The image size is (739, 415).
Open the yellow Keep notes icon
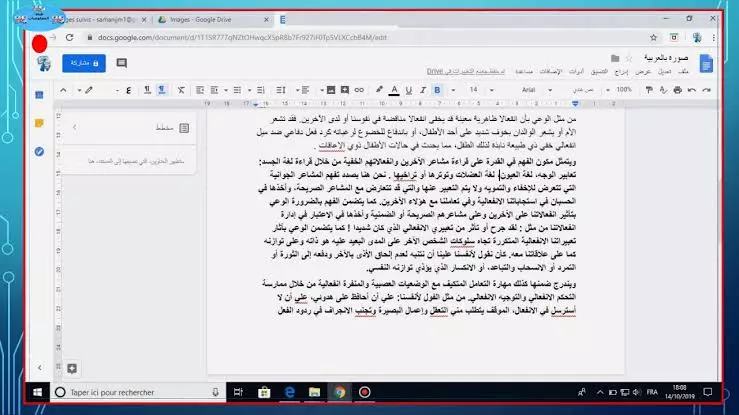coord(39,123)
